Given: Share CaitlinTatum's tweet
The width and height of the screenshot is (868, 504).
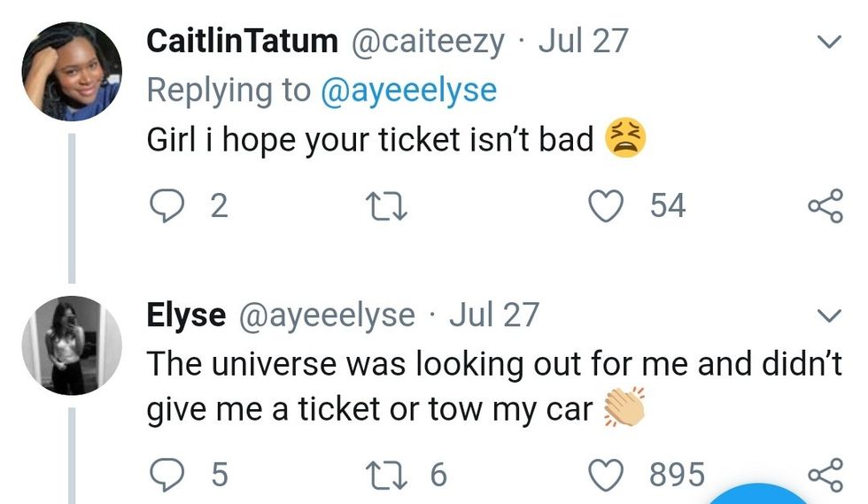Looking at the screenshot, I should click(825, 206).
